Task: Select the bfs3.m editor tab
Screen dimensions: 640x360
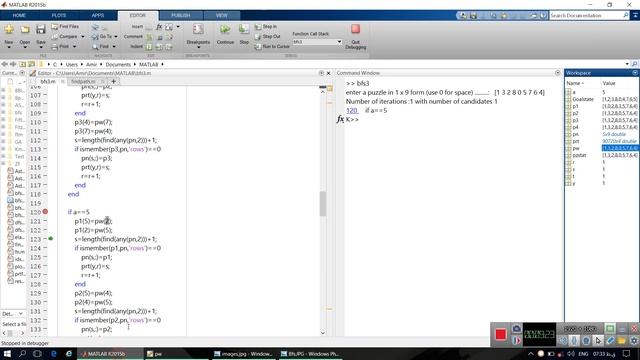Action: tap(48, 82)
